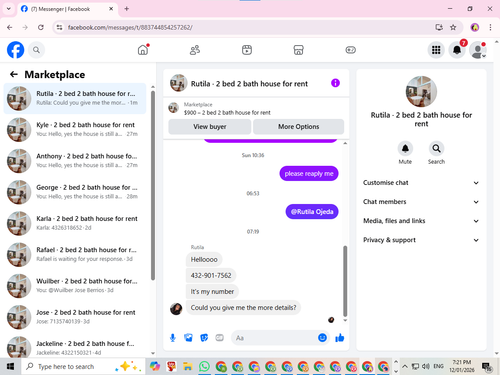Image resolution: width=500 pixels, height=375 pixels.
Task: Open the tab search dropdown arrow
Action: pyautogui.click(x=9, y=9)
